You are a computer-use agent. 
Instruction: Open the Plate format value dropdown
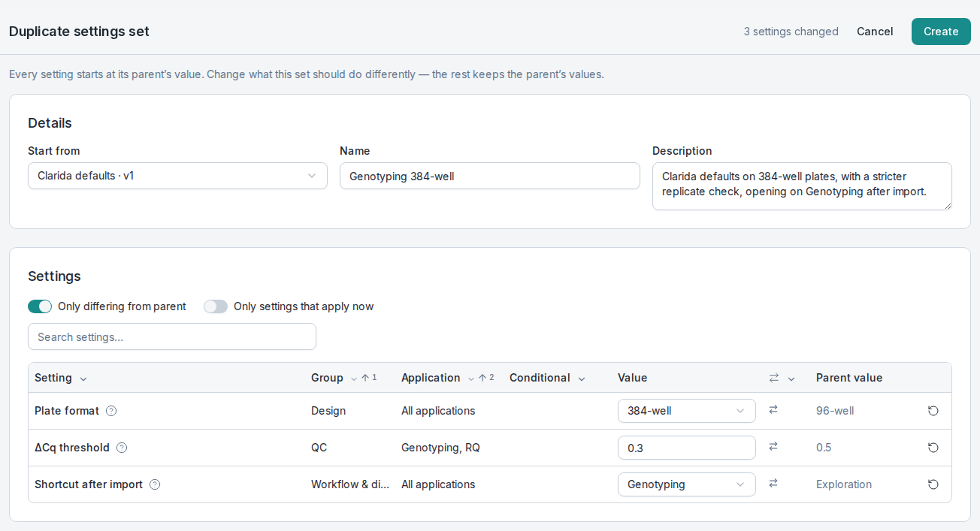point(687,411)
